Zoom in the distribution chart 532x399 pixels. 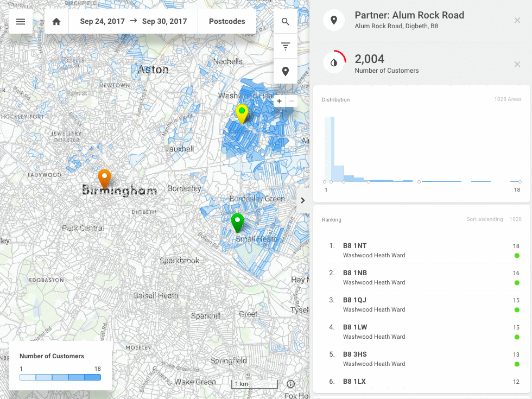[x=279, y=101]
